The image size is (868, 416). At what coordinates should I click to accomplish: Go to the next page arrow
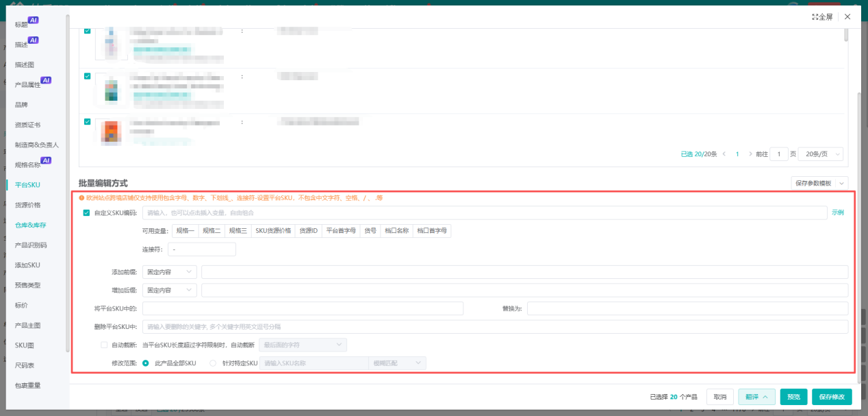click(750, 154)
